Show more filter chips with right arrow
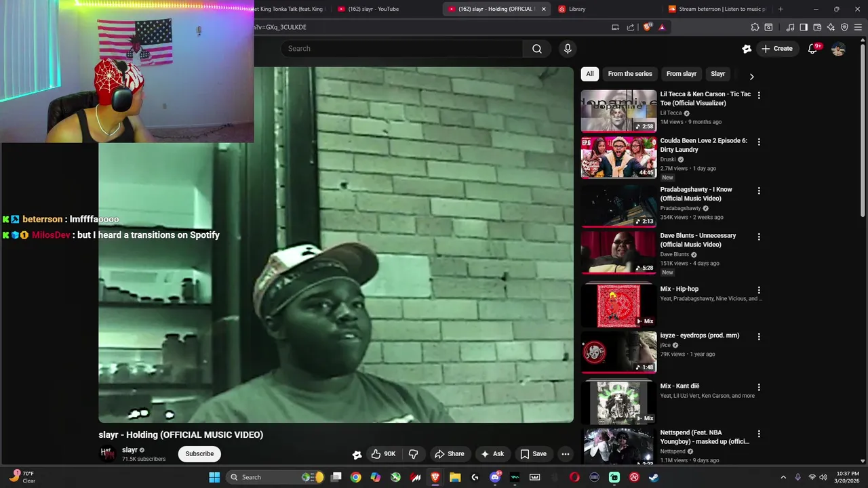 [x=751, y=77]
